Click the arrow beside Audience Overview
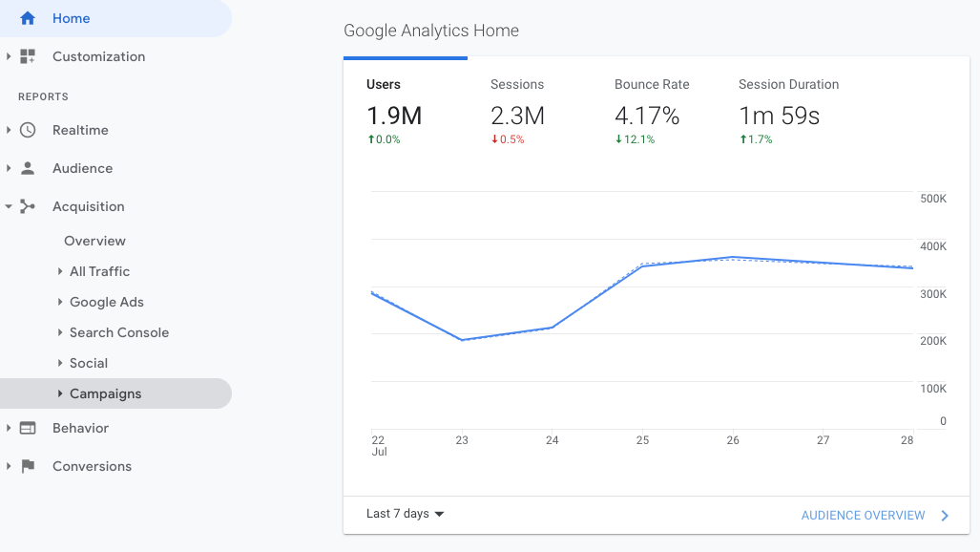Screen dimensions: 980x552 coord(945,516)
